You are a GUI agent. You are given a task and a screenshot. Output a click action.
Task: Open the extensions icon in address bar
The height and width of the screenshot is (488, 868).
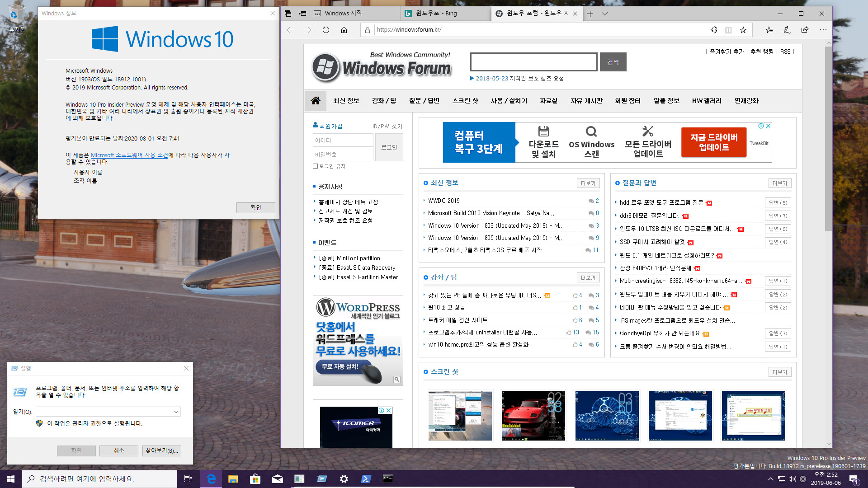[714, 30]
